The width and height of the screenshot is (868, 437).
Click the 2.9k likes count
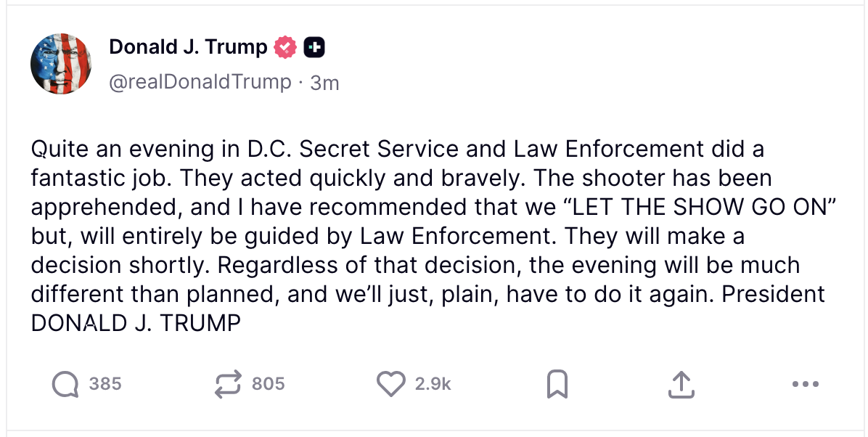click(x=433, y=384)
